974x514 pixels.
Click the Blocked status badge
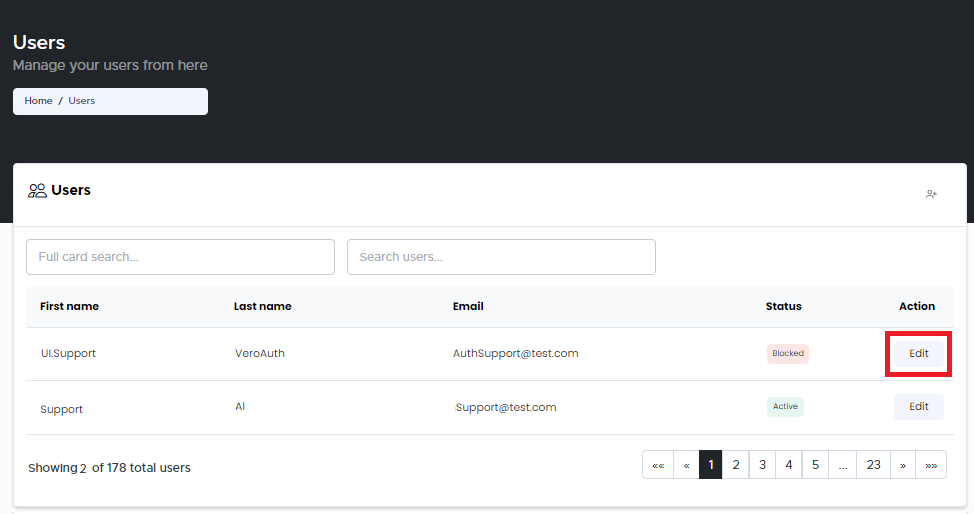(x=788, y=354)
